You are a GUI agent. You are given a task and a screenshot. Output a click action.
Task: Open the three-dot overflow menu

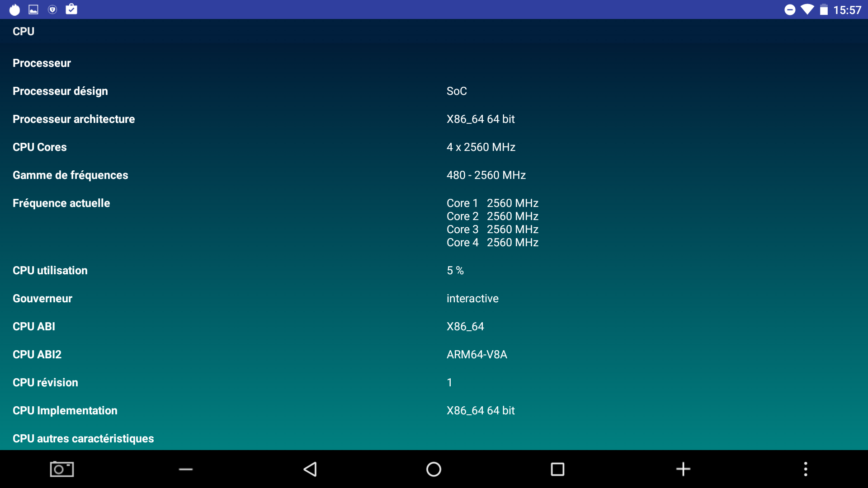click(x=805, y=469)
